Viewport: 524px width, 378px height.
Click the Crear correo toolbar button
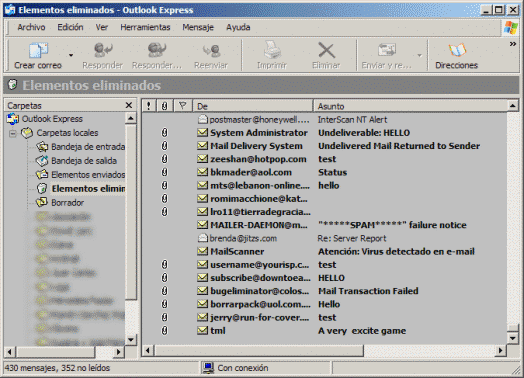coord(38,55)
